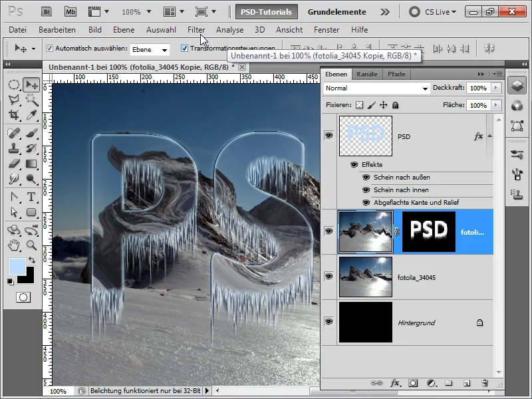532x399 pixels.
Task: Show more workspaces with double chevron
Action: tap(385, 12)
